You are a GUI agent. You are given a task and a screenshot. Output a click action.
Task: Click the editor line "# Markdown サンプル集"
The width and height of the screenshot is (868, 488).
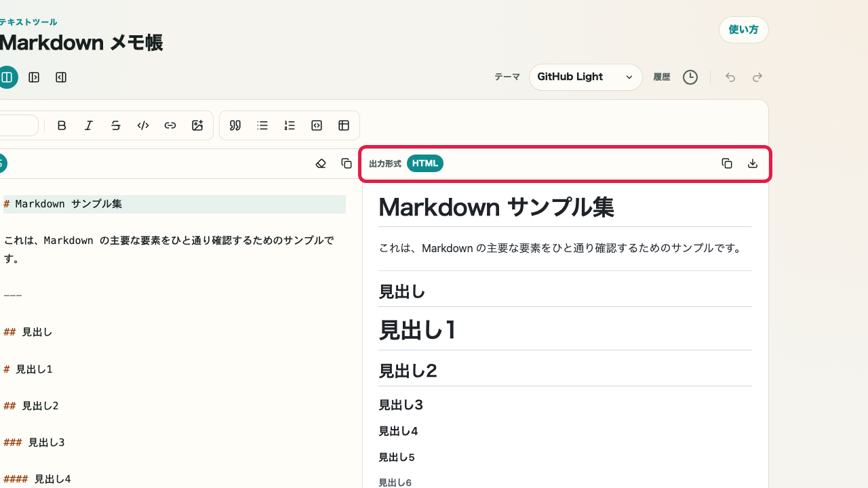[x=174, y=204]
